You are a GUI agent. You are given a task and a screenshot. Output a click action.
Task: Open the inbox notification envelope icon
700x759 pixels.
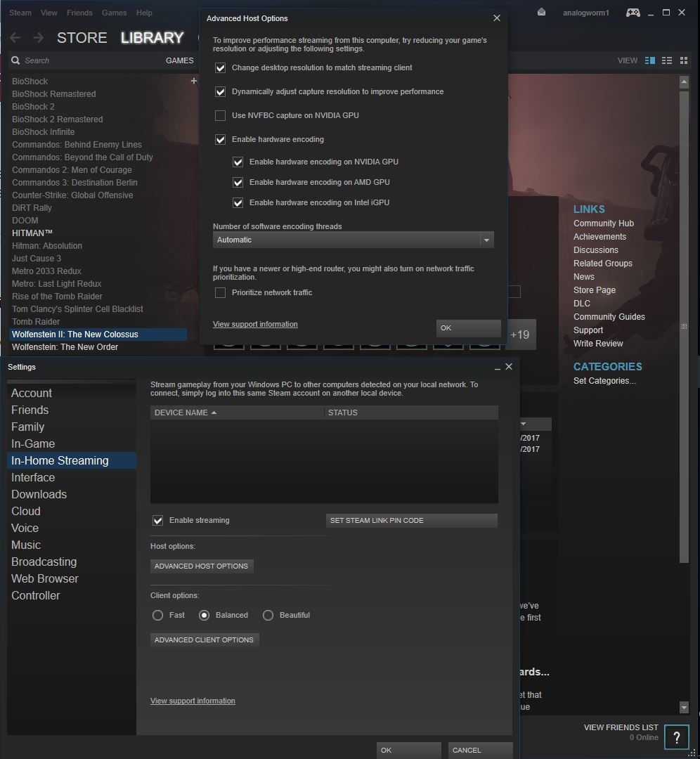541,12
